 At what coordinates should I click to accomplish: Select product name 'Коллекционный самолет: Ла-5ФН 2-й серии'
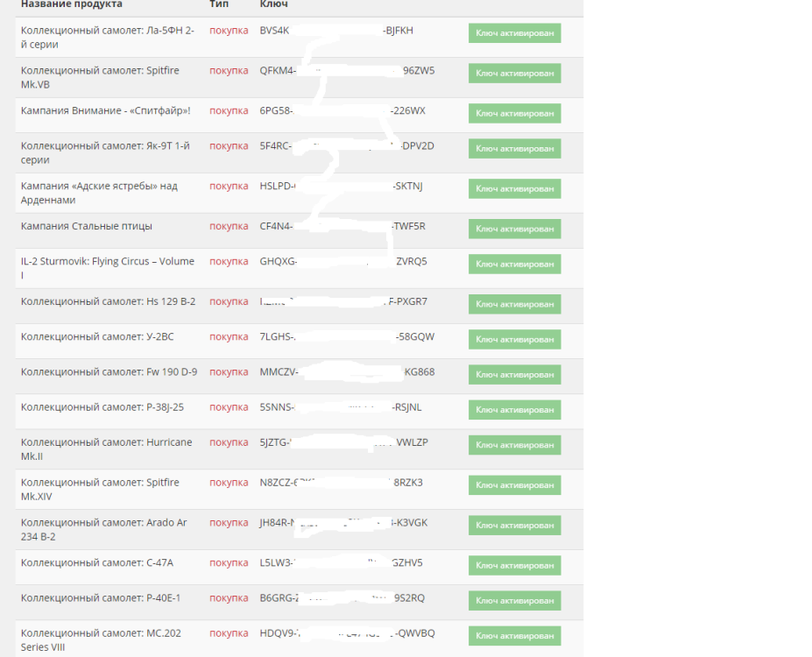click(x=108, y=38)
